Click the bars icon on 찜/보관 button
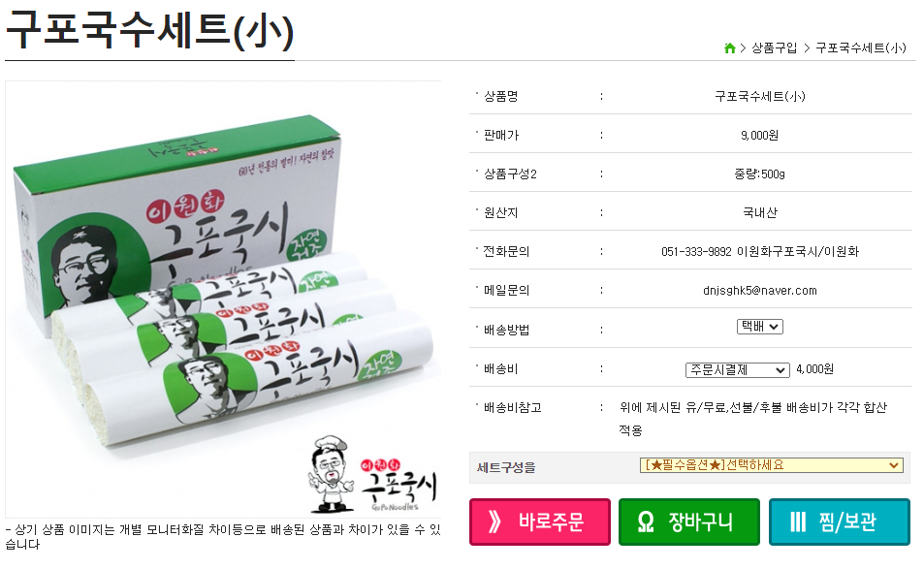The width and height of the screenshot is (924, 569). (x=797, y=522)
